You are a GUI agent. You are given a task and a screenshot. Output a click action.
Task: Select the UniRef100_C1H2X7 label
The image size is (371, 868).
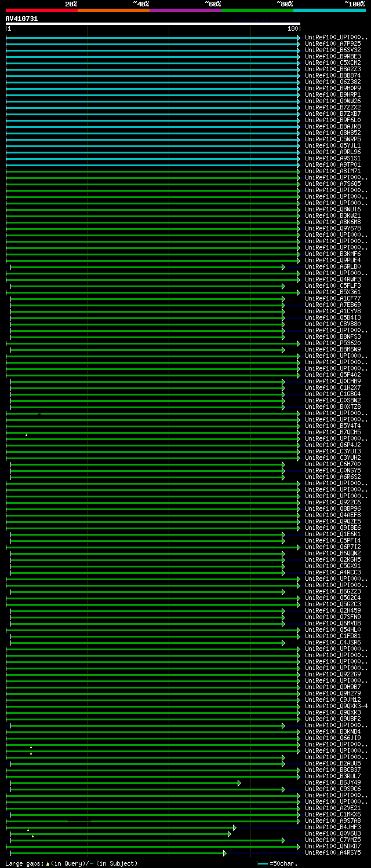[x=333, y=387]
